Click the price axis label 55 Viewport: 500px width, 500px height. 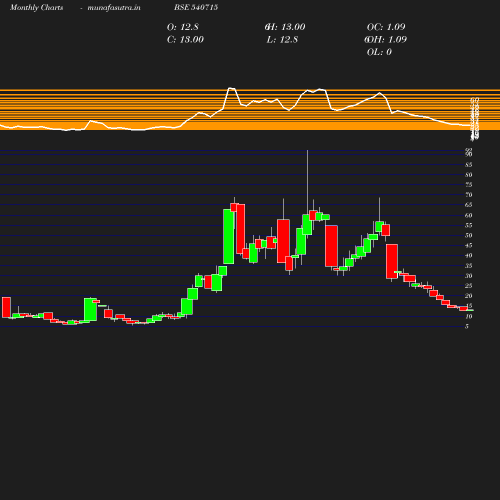point(469,226)
